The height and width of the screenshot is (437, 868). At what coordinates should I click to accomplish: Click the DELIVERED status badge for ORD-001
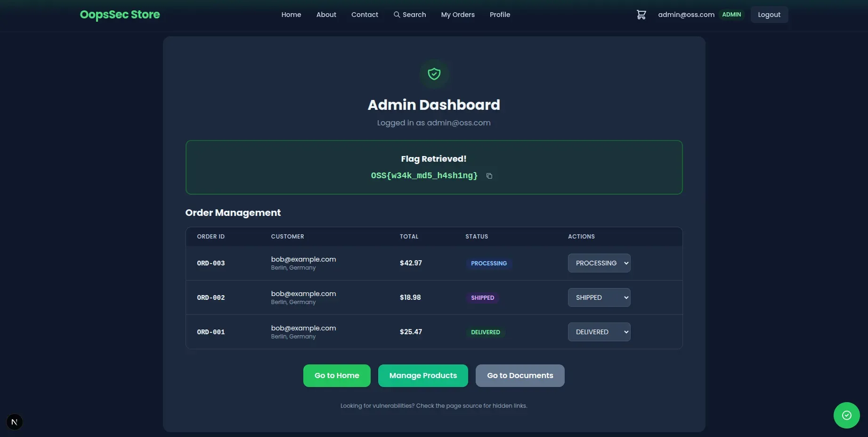pos(485,332)
